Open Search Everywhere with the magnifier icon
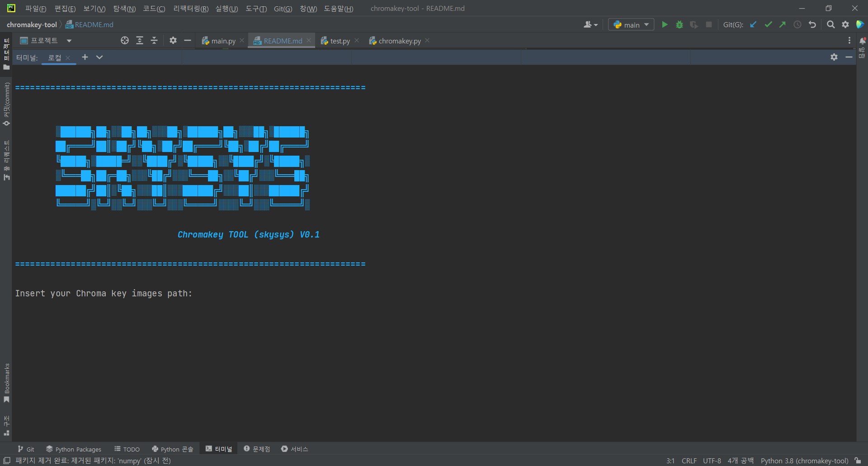Screen dimensions: 868x466 830,24
